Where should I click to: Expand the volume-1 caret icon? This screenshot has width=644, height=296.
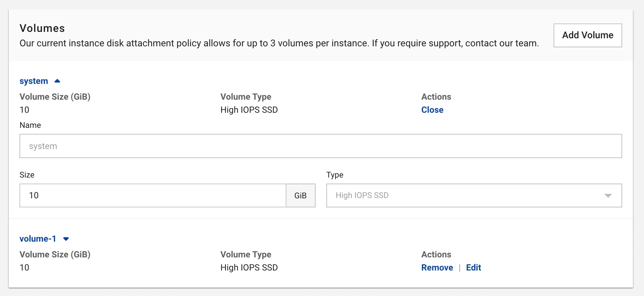[66, 239]
